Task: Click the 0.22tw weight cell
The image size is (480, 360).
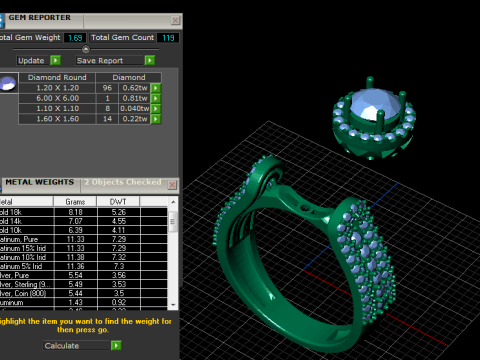Action: point(135,119)
